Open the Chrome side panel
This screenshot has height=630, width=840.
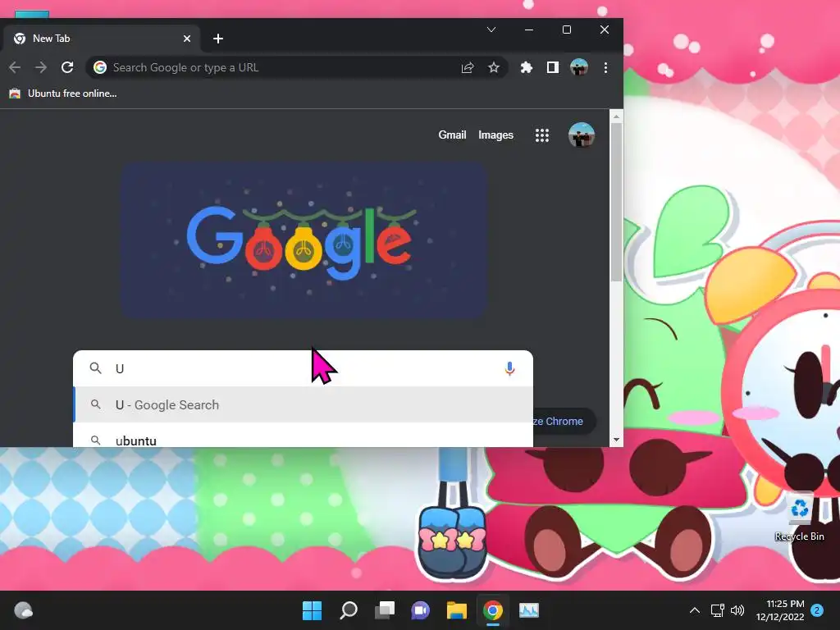(x=552, y=67)
